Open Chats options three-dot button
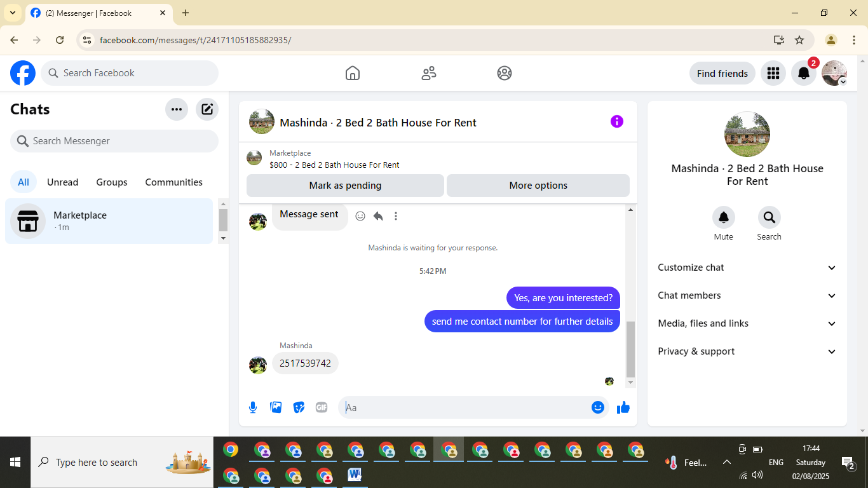Screen dimensions: 868x488 pyautogui.click(x=177, y=109)
